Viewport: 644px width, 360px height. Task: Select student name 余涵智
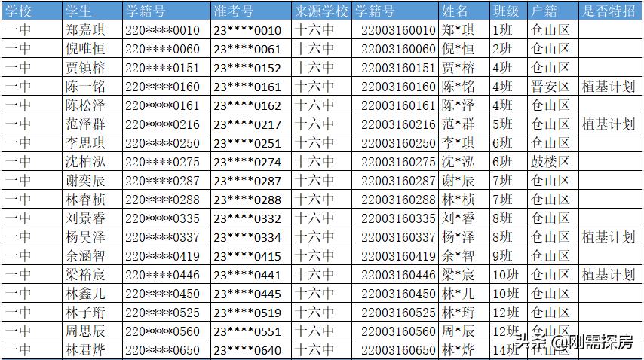coord(85,256)
